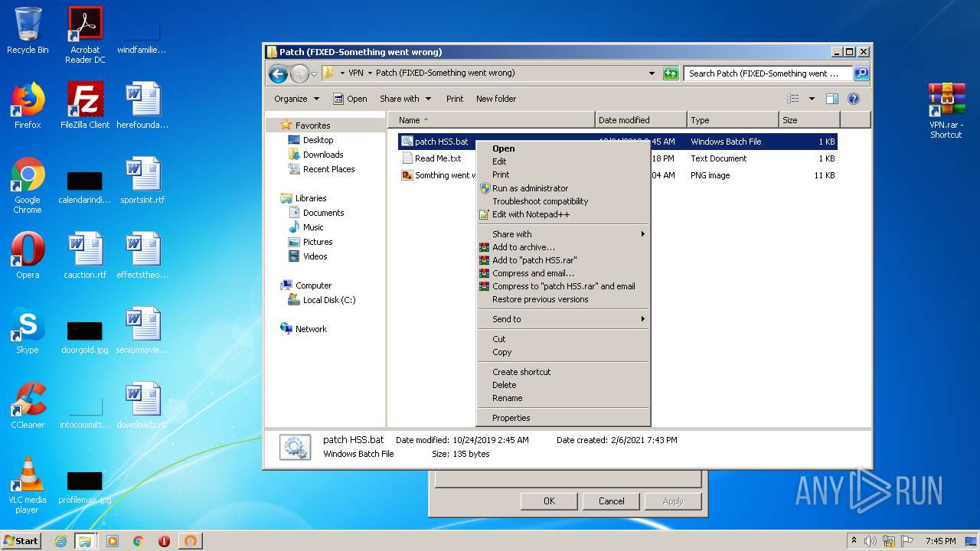The width and height of the screenshot is (980, 551).
Task: Choose Create shortcut entry
Action: pyautogui.click(x=563, y=372)
